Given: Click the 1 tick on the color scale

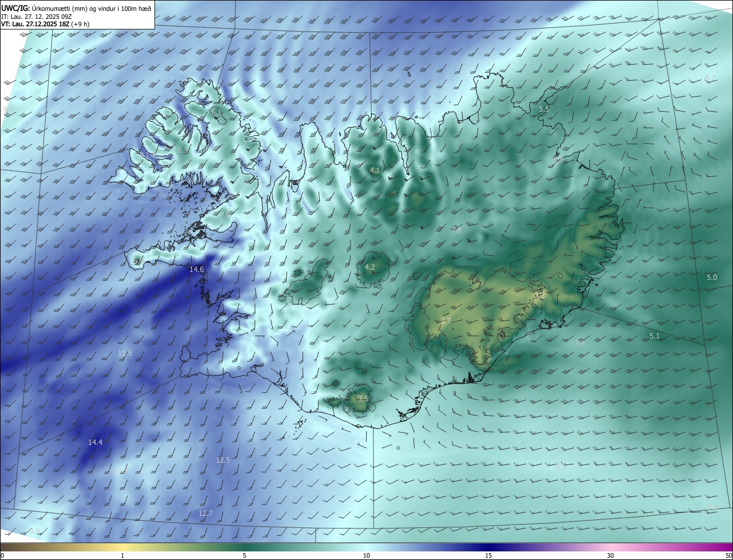Looking at the screenshot, I should click(123, 555).
